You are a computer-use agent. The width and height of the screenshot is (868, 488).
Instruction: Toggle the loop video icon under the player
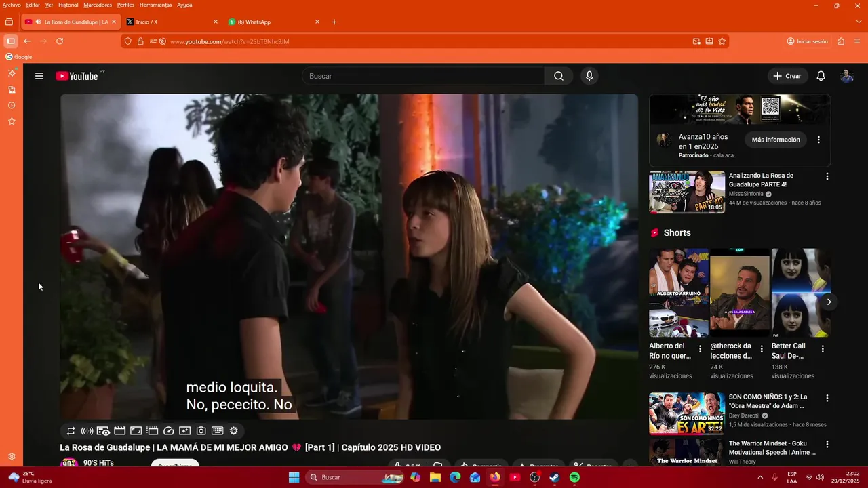click(71, 431)
